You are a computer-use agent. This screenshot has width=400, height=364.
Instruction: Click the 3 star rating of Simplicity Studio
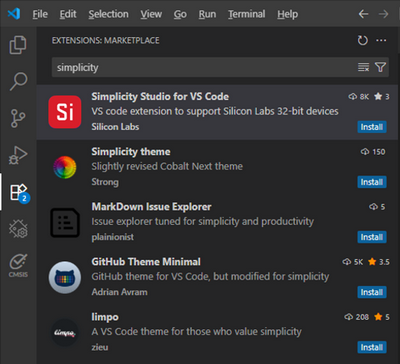382,97
